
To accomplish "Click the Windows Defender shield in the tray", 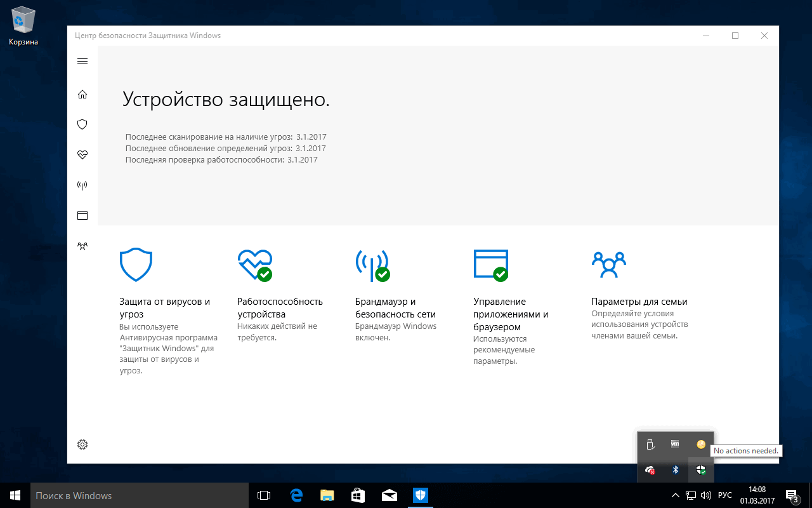I will coord(700,471).
